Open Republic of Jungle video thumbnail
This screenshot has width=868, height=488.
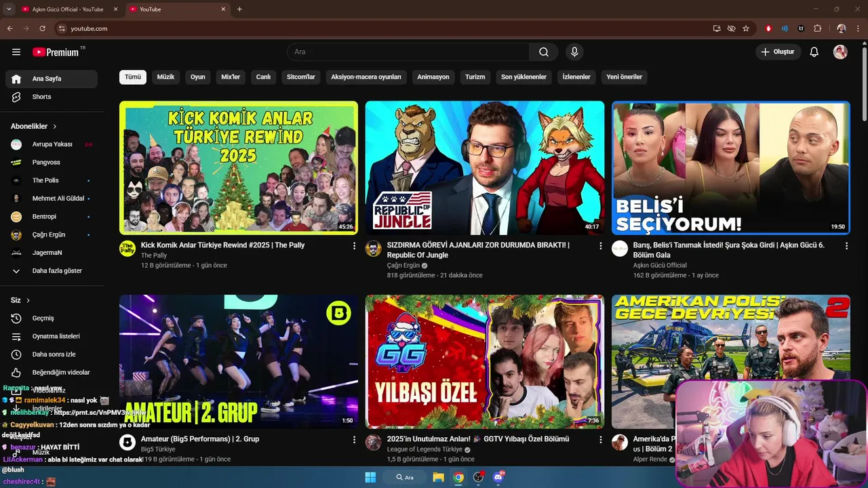(485, 167)
